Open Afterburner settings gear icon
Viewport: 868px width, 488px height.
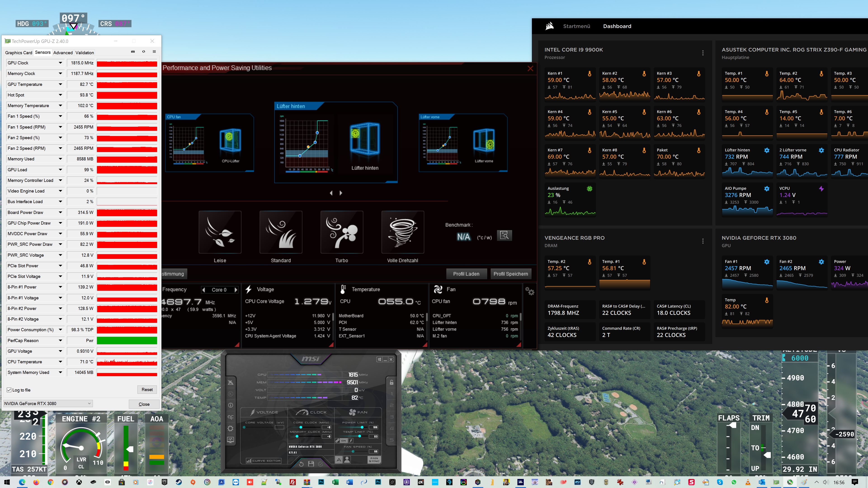pos(231,428)
